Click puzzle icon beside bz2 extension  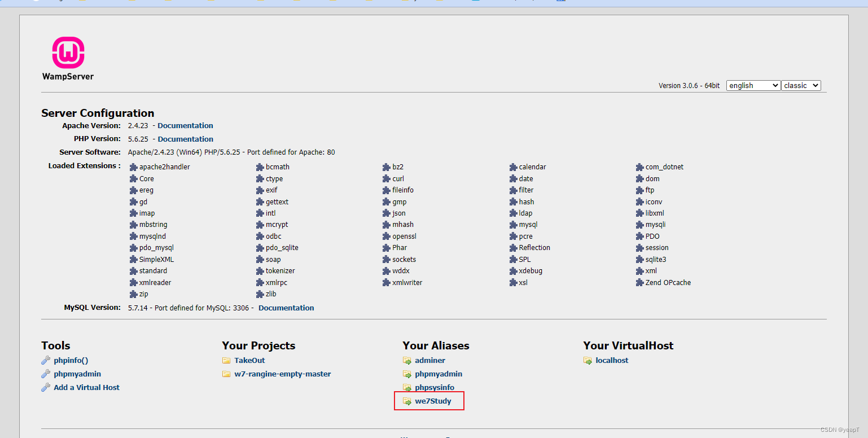pos(387,167)
